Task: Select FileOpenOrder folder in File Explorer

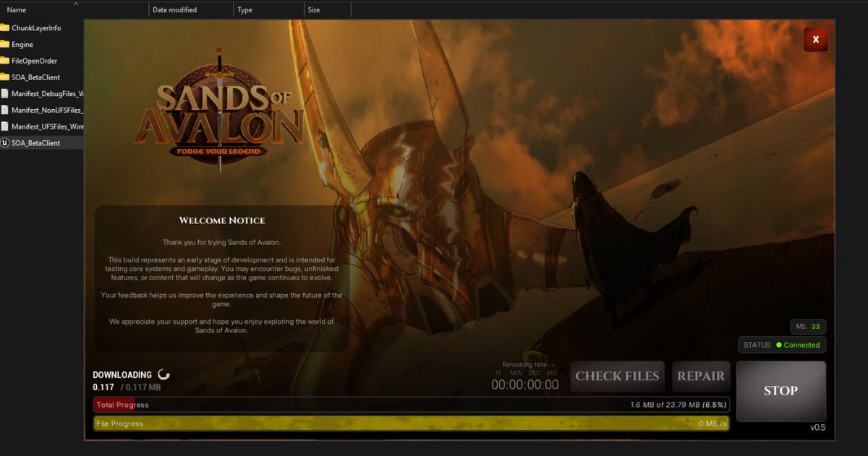Action: tap(34, 61)
